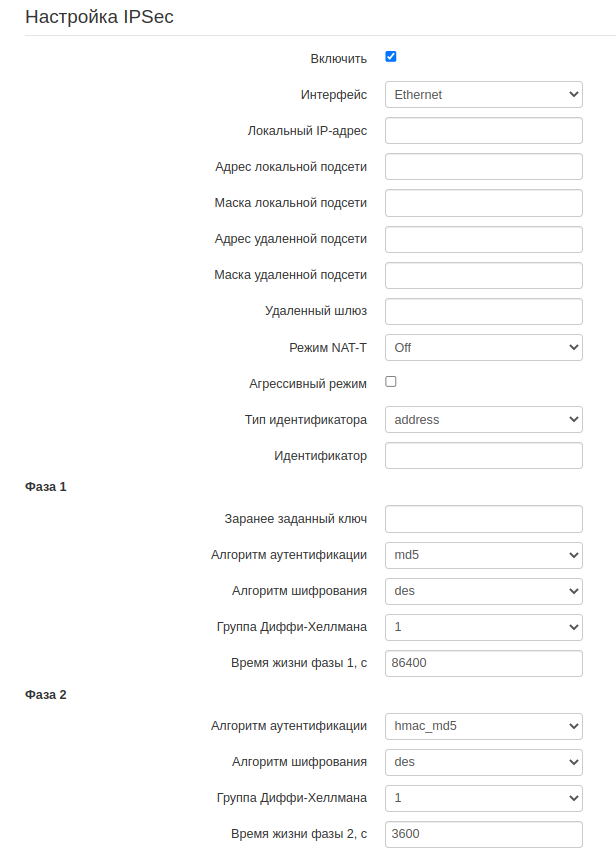This screenshot has height=865, width=616.
Task: Click the Локальный IP-адрес input field
Action: pos(483,131)
